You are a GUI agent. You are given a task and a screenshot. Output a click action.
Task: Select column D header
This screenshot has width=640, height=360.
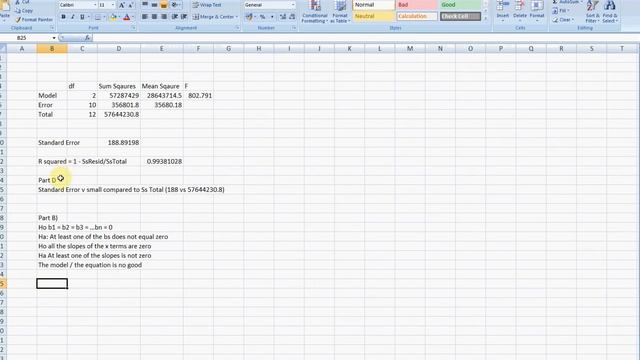[x=119, y=49]
